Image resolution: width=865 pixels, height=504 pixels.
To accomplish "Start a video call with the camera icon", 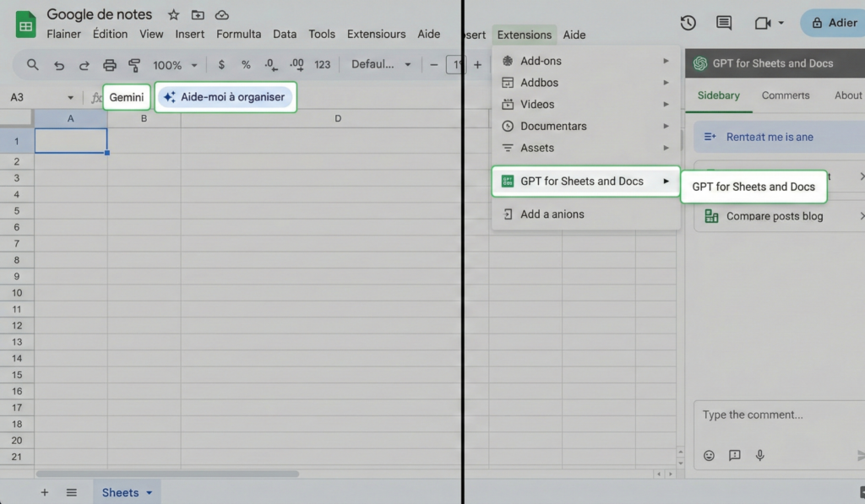I will (x=763, y=24).
